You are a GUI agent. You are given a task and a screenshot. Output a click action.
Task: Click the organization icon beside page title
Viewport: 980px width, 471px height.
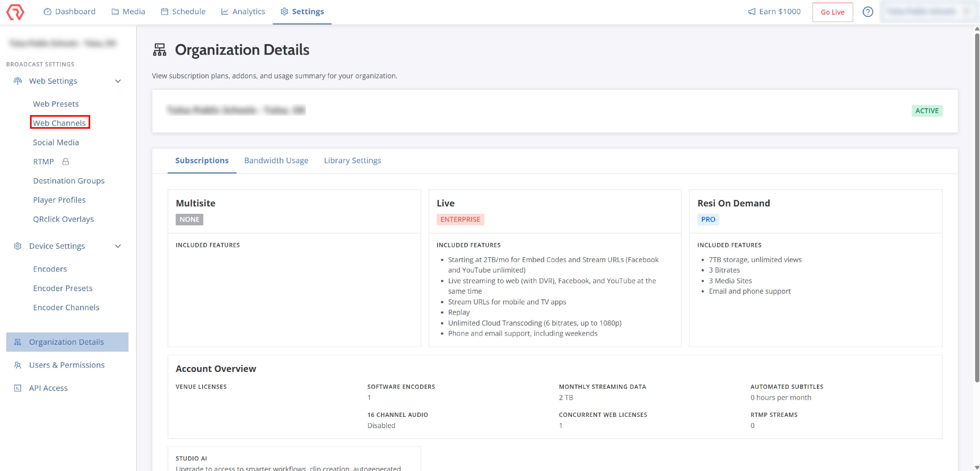pos(160,50)
